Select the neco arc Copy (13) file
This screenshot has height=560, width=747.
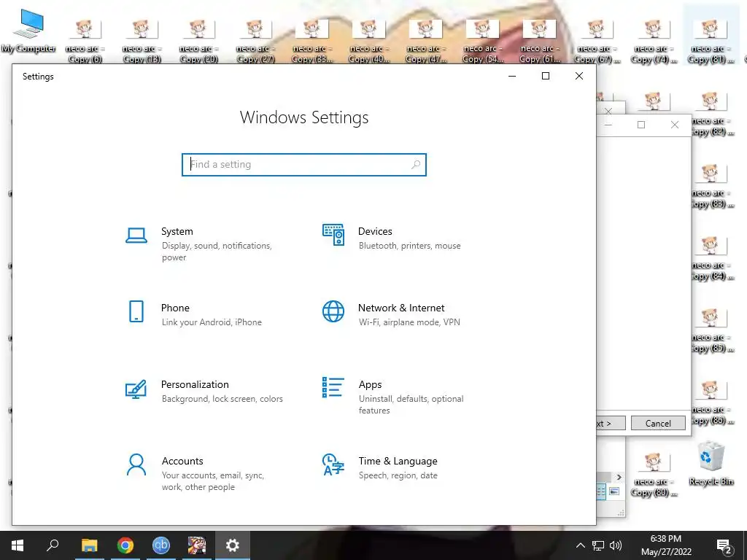[x=142, y=42]
